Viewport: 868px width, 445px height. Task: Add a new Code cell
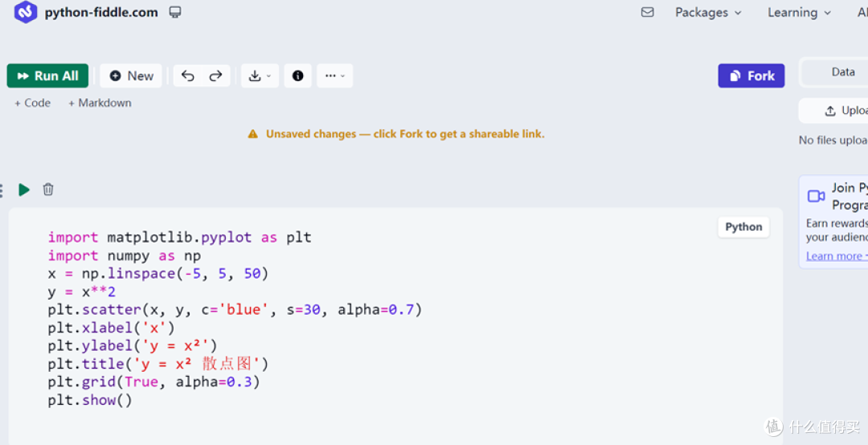click(33, 103)
